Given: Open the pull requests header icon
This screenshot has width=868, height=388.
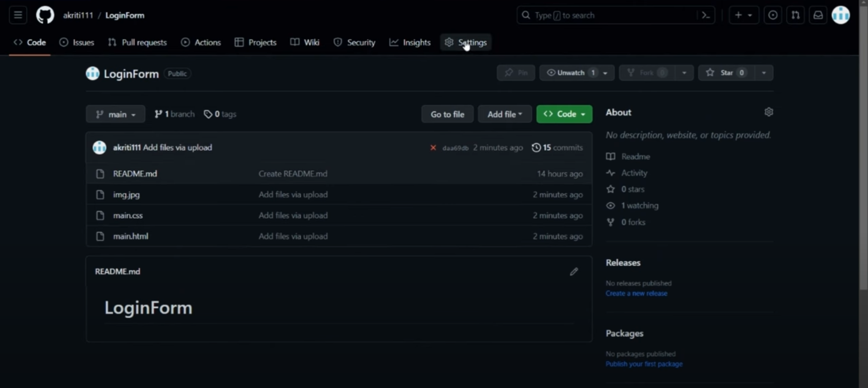Looking at the screenshot, I should 795,15.
